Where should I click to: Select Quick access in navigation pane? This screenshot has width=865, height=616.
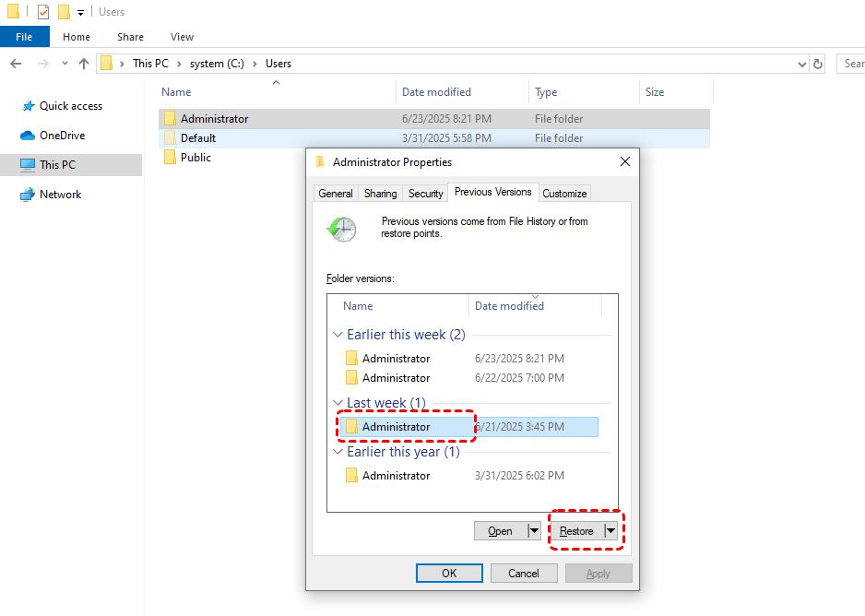point(71,106)
